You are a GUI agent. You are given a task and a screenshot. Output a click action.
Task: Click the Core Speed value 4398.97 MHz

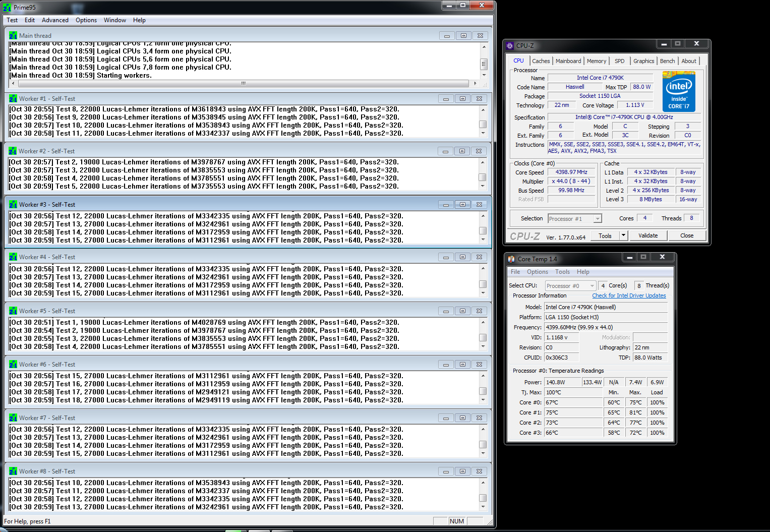click(571, 172)
